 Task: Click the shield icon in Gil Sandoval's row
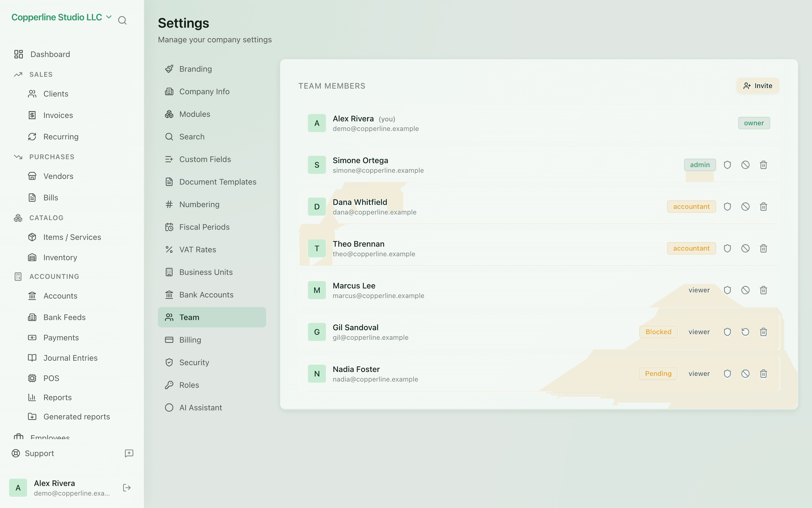(x=727, y=332)
